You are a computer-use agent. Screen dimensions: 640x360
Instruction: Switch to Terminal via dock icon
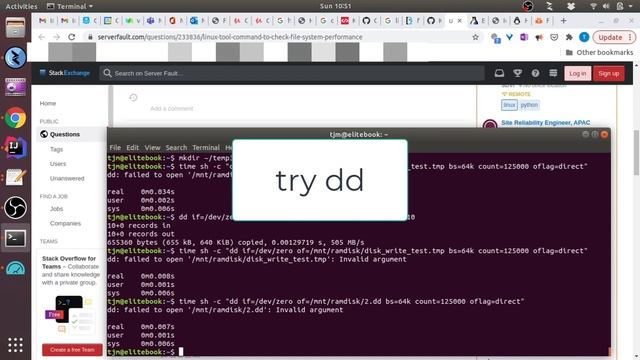pyautogui.click(x=15, y=238)
